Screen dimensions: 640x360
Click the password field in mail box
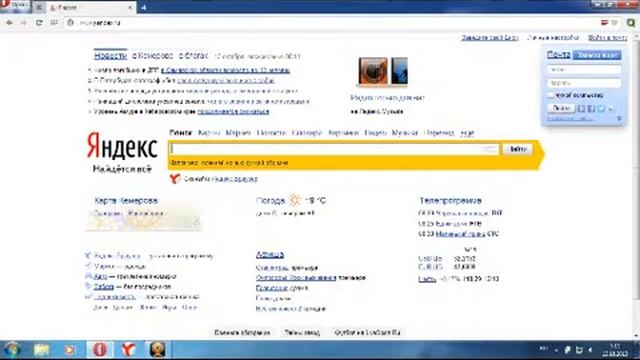pyautogui.click(x=584, y=83)
